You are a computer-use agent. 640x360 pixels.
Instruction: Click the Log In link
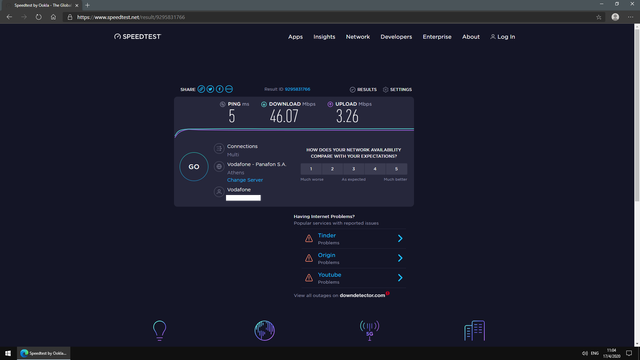502,37
